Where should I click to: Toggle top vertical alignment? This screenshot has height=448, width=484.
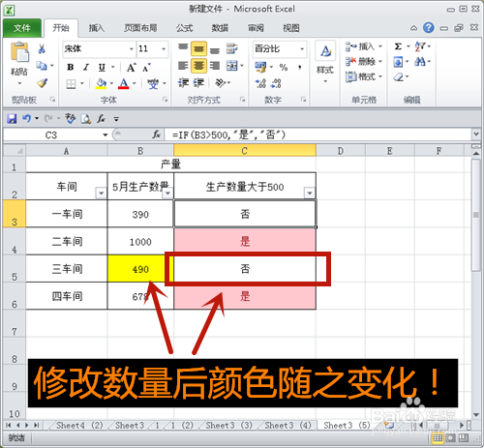[183, 48]
